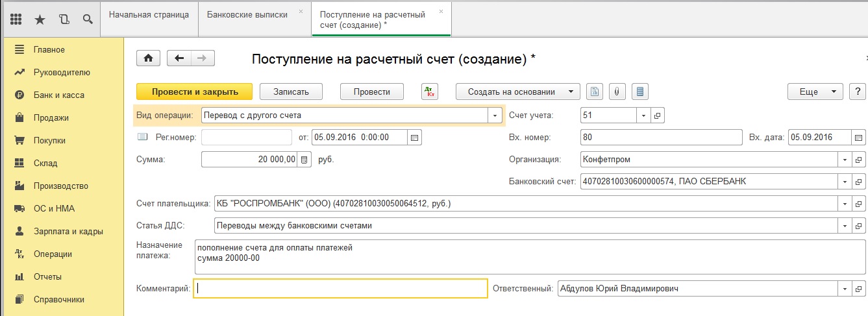The height and width of the screenshot is (316, 868).
Task: Open the Зарплата и кадры section
Action: (68, 231)
